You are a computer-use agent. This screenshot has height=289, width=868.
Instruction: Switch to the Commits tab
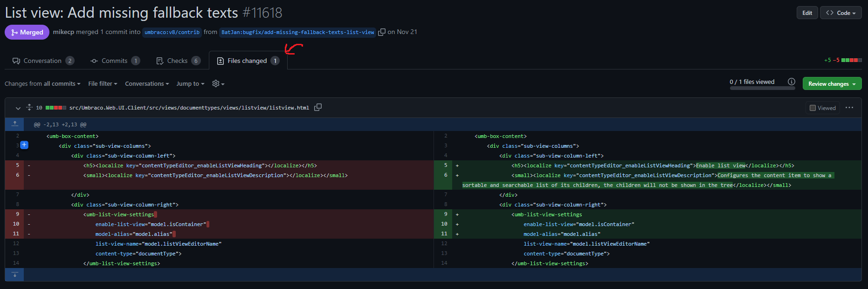tap(115, 61)
